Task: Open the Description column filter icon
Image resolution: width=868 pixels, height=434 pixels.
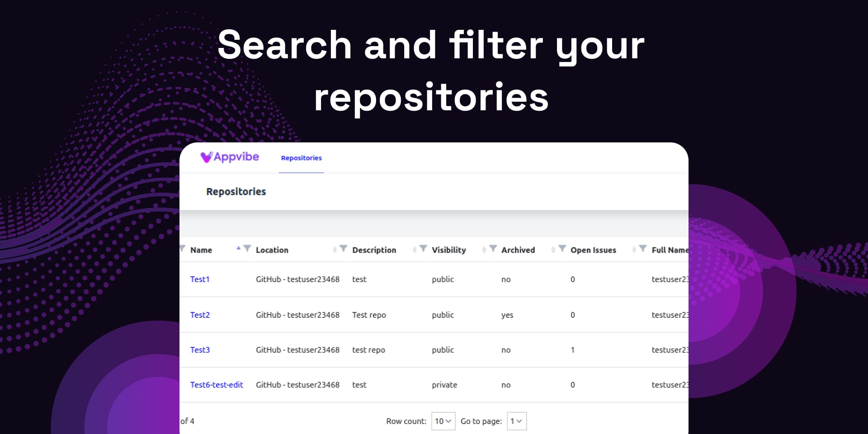Action: (423, 248)
